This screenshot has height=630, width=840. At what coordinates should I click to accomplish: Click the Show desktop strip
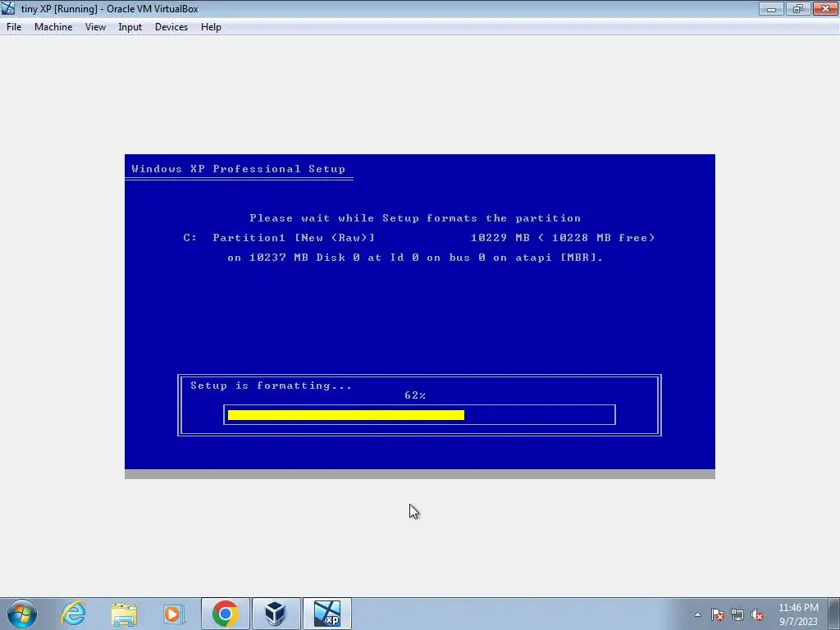click(x=834, y=614)
